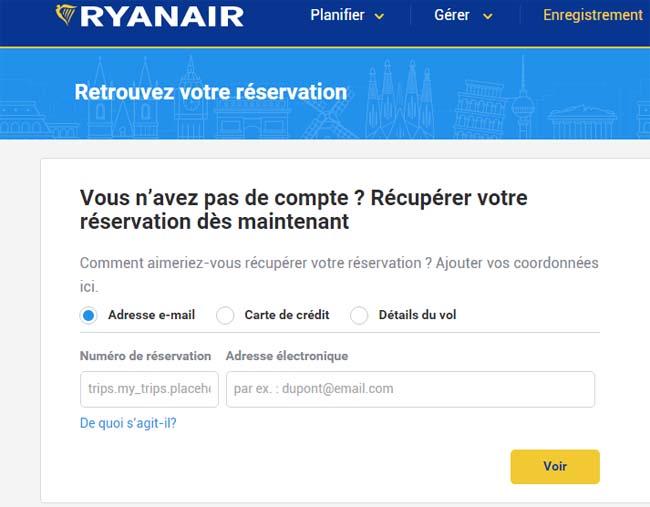Click the Adresse e-mail option label
650x507 pixels.
[151, 315]
